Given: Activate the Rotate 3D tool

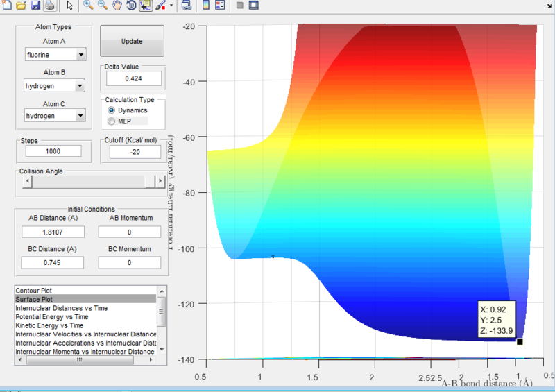Looking at the screenshot, I should [132, 6].
